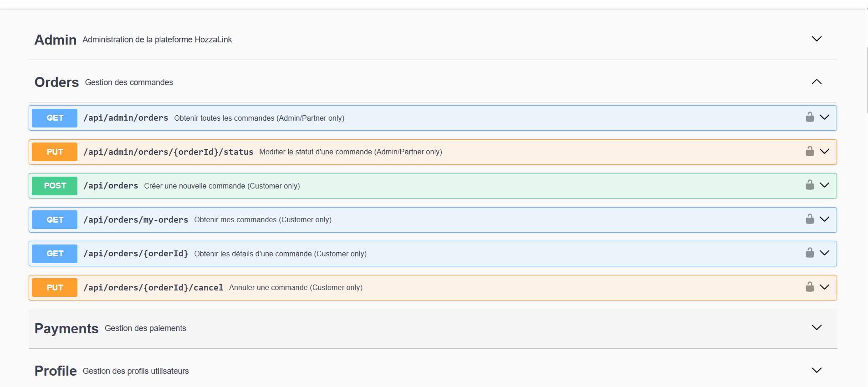868x387 pixels.
Task: Expand the GET /api/orders/{orderId} endpoint arrow
Action: (824, 253)
